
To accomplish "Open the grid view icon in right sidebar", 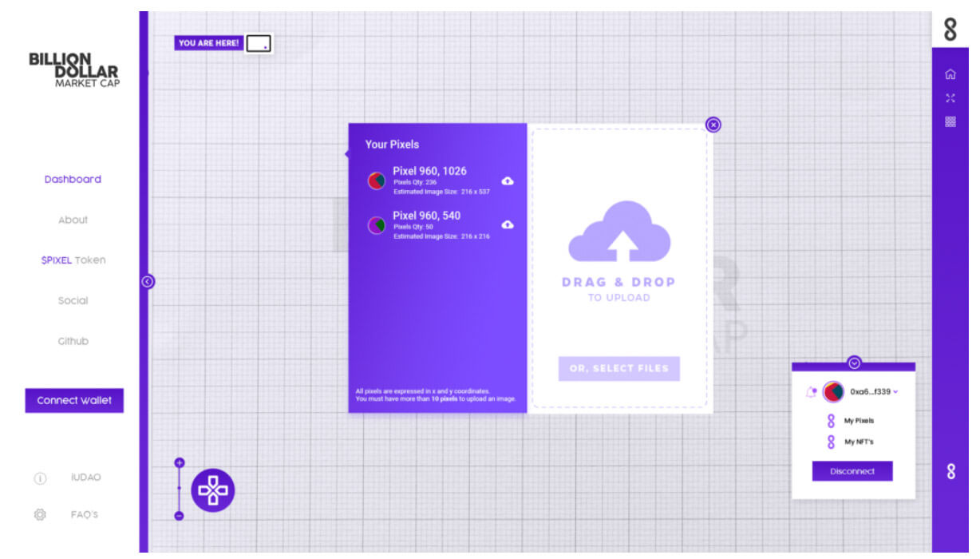I will 950,122.
